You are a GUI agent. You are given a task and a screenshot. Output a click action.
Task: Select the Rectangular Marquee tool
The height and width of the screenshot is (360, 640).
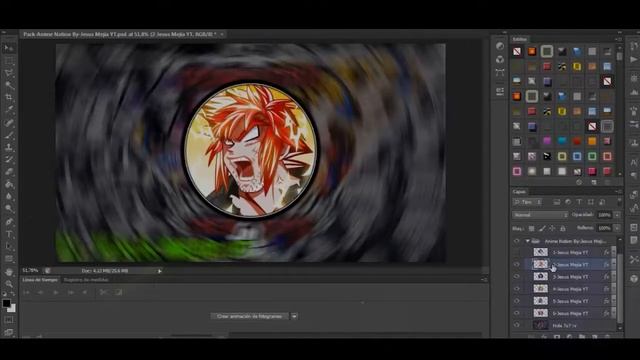(9, 61)
